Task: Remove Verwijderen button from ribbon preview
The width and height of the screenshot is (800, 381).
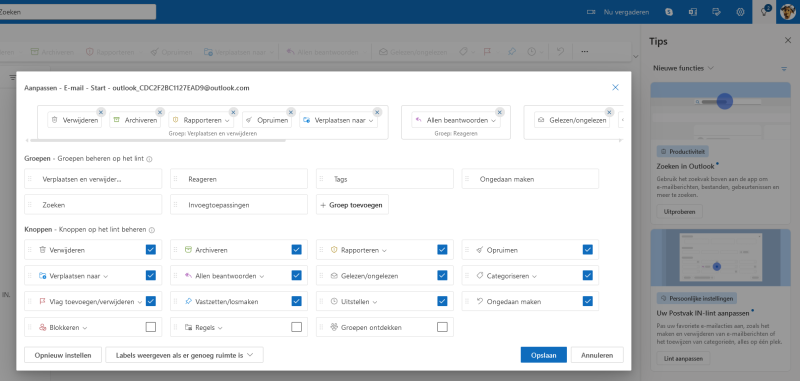Action: tap(101, 112)
